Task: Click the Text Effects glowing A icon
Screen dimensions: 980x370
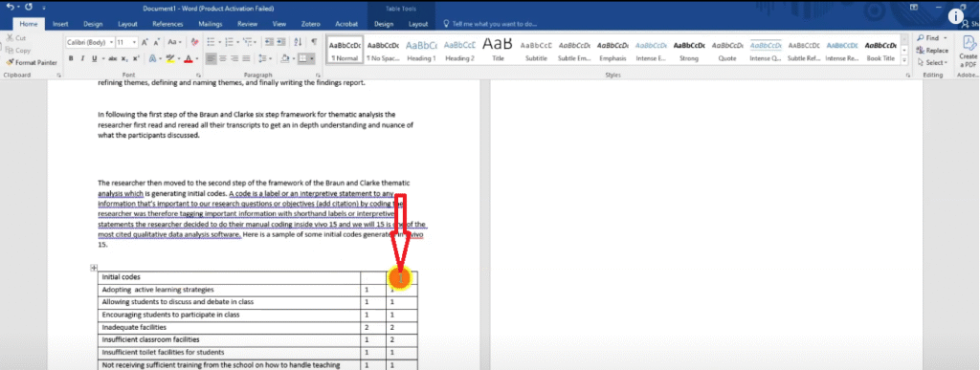Action: point(152,58)
